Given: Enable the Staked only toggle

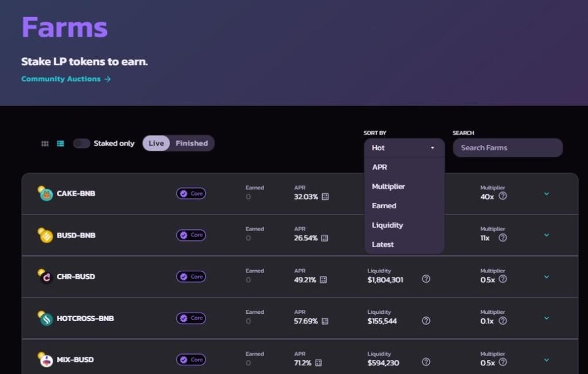Looking at the screenshot, I should tap(81, 143).
